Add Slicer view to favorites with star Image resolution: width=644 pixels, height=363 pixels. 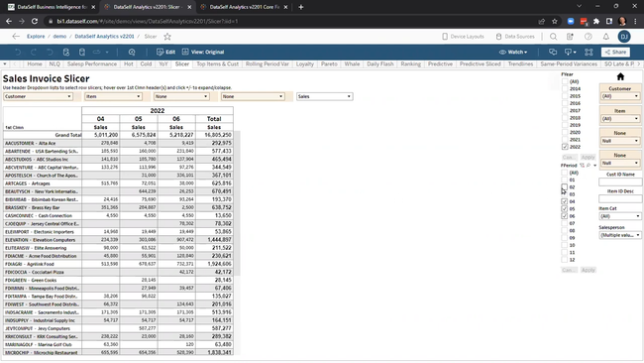click(x=167, y=37)
